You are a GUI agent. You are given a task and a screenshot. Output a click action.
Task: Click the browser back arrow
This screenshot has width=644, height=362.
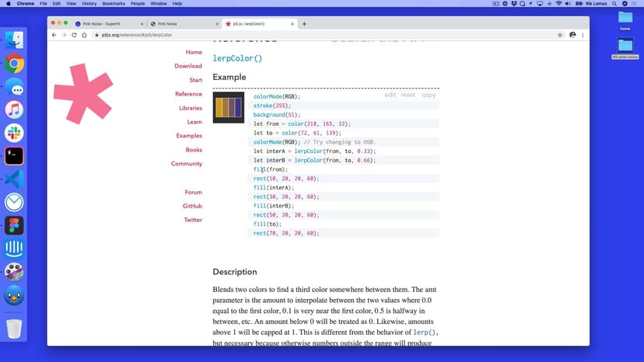[x=54, y=35]
